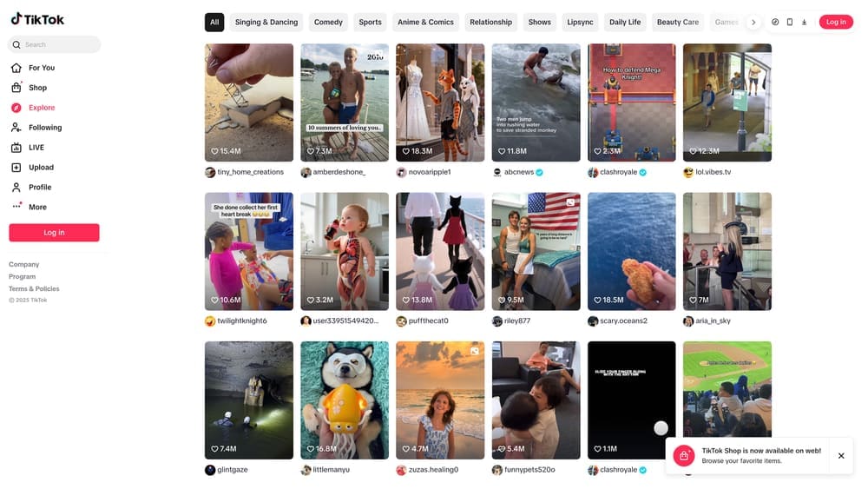Click the red Log in button in sidebar
The height and width of the screenshot is (489, 868).
pyautogui.click(x=54, y=233)
